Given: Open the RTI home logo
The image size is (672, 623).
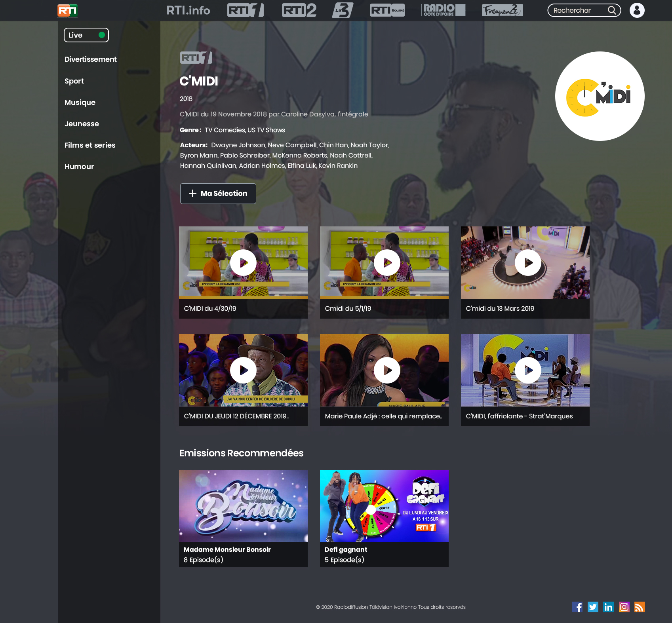Looking at the screenshot, I should click(x=67, y=11).
